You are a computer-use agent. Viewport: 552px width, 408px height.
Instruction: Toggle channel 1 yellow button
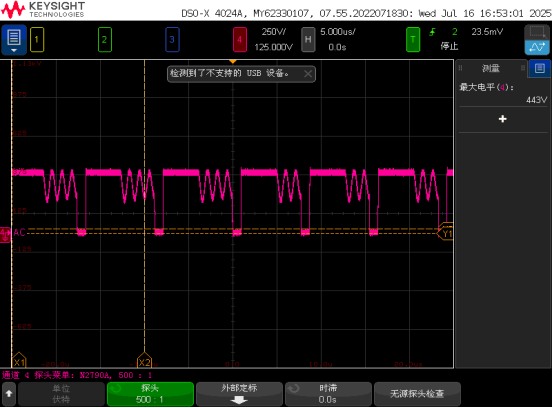tap(37, 39)
